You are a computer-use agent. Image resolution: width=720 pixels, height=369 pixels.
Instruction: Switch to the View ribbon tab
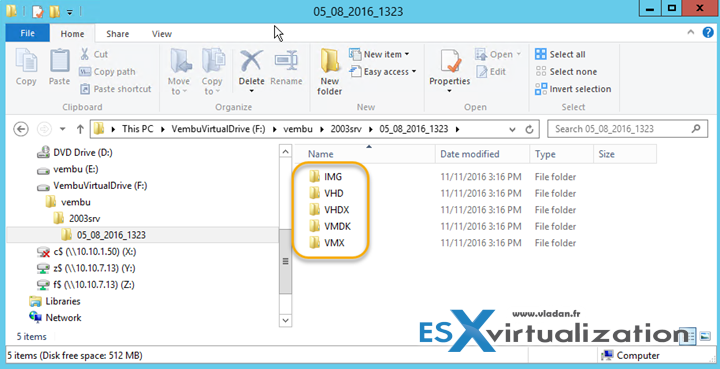162,34
